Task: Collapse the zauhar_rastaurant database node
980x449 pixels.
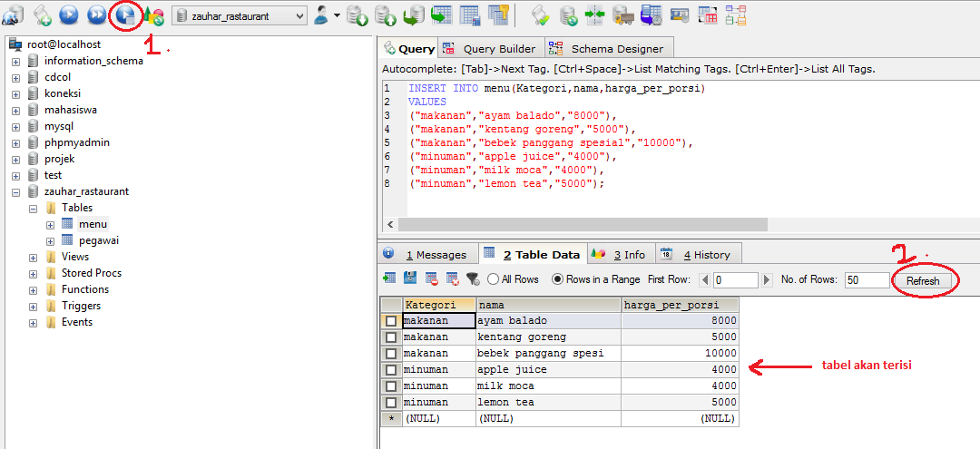Action: (15, 191)
